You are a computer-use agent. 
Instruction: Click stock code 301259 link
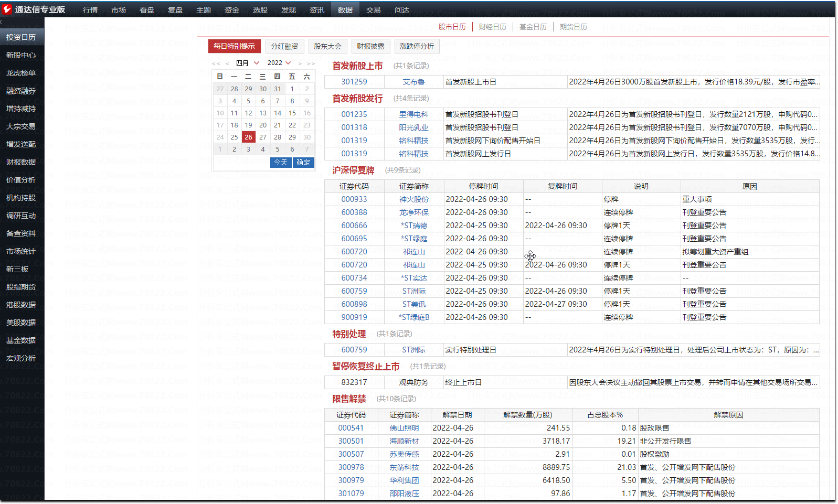point(354,82)
